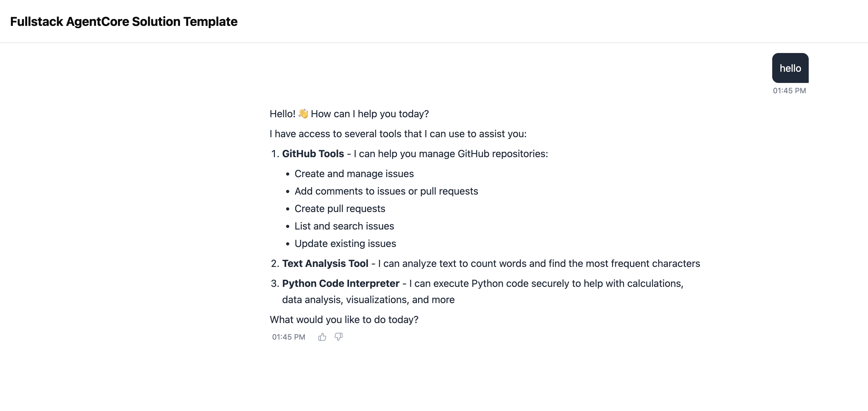
Task: Click the "Create pull requests" bullet
Action: tap(340, 209)
